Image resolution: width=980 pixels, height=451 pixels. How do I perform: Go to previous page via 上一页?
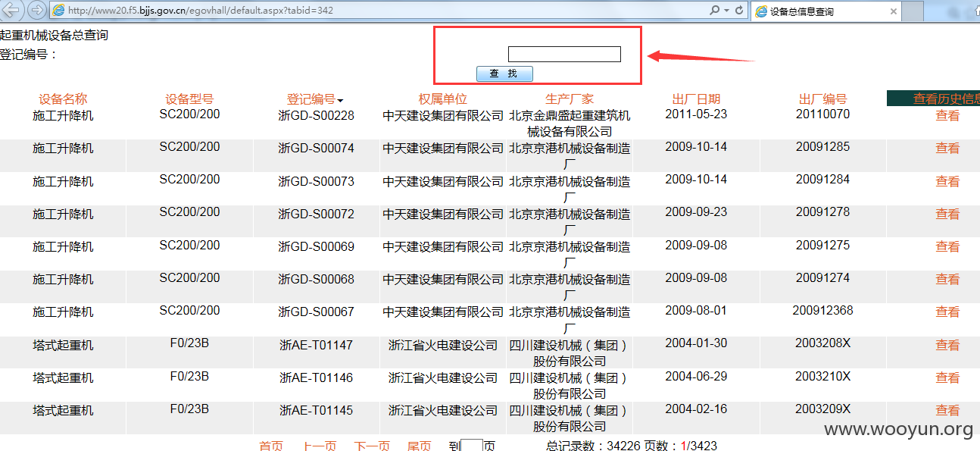(x=319, y=446)
